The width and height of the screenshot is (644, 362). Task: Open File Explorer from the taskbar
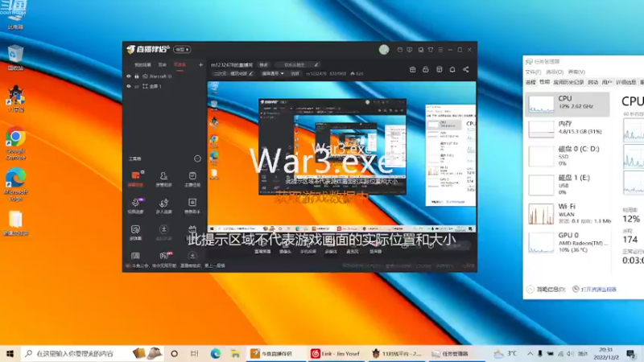235,353
